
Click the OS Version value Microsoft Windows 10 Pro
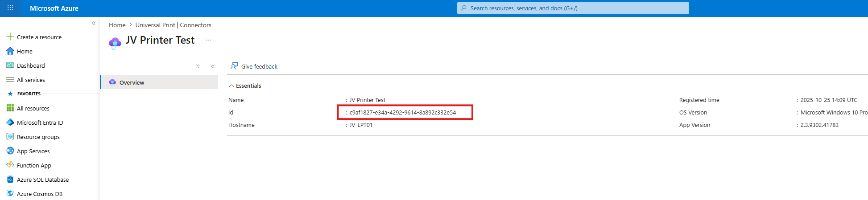pos(834,112)
